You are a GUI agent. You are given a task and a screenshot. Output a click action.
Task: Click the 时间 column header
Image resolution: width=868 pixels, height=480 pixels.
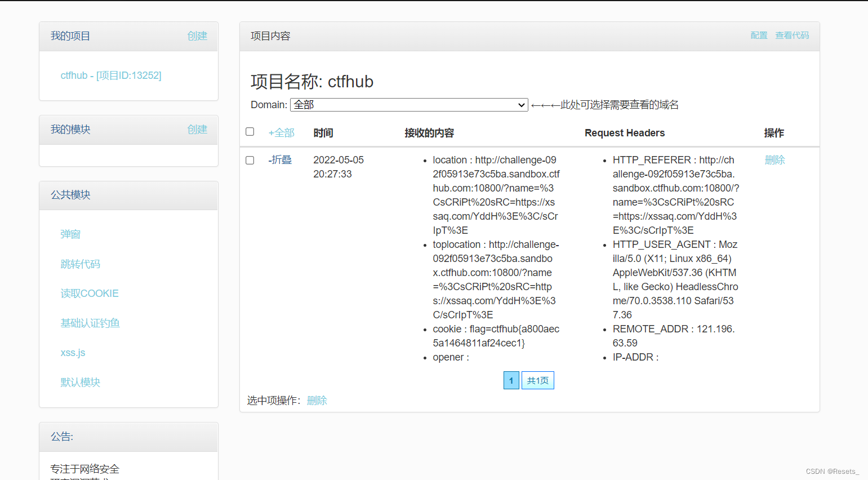click(x=323, y=133)
